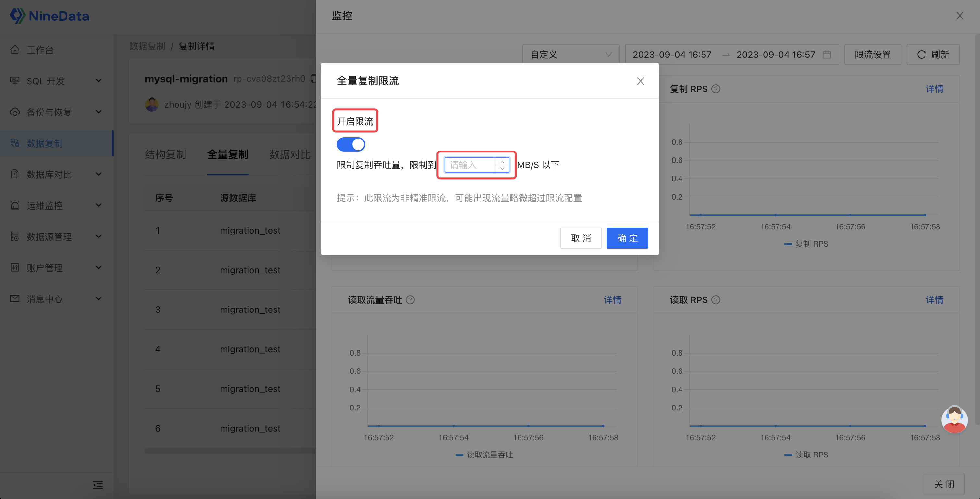Toggle the 读取流量吞吐 legend item
Screen dimensions: 980x499
pos(484,455)
